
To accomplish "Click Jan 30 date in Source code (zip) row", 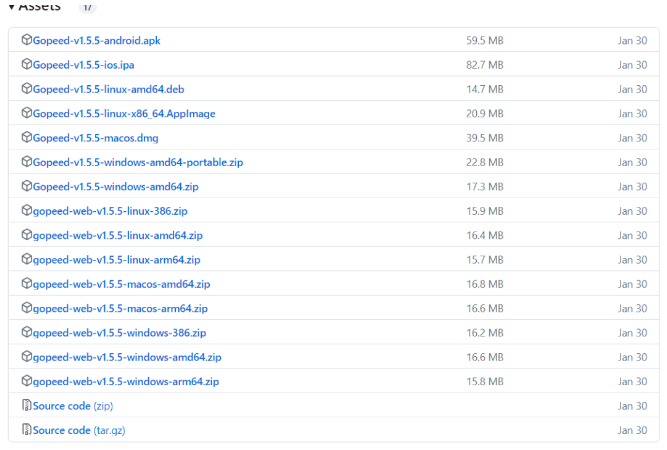I will [633, 406].
